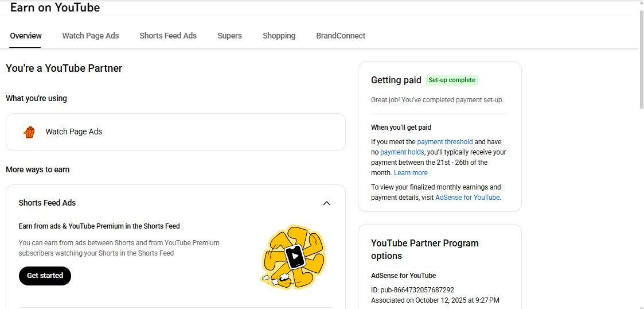Open the BrandConnect tab

click(341, 36)
